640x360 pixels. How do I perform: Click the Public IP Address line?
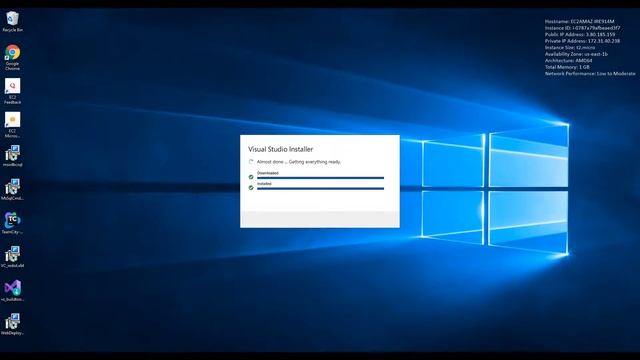(x=580, y=34)
